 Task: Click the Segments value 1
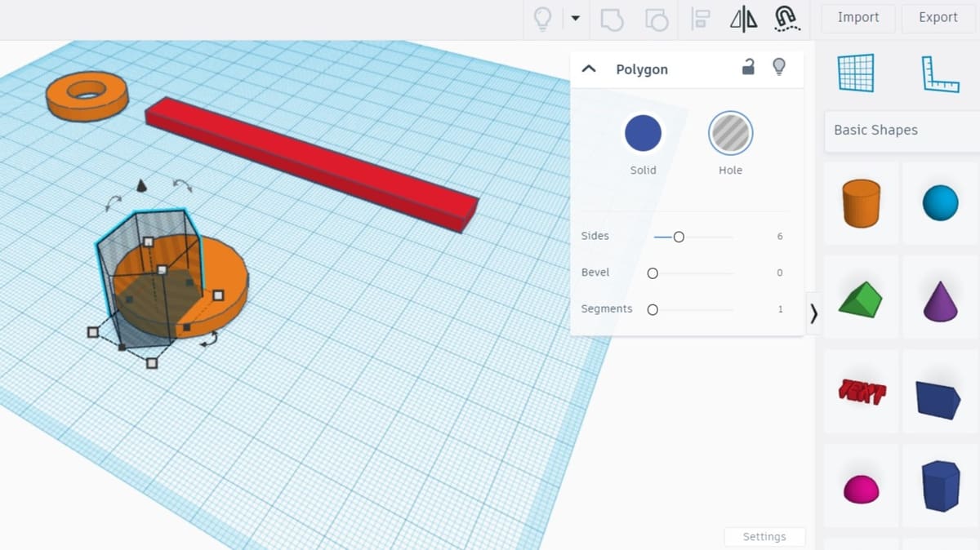pyautogui.click(x=781, y=310)
